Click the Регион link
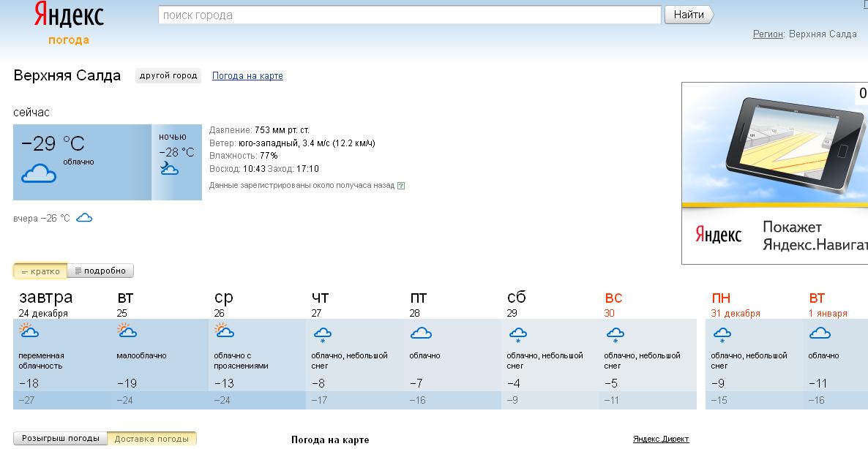The image size is (868, 449). (768, 34)
